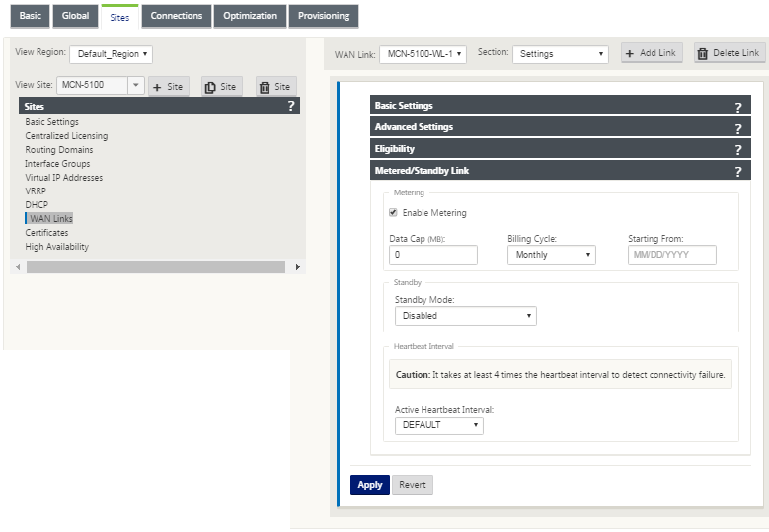Open Certificates in Sites tree
Image resolution: width=769 pixels, height=532 pixels.
pos(46,232)
